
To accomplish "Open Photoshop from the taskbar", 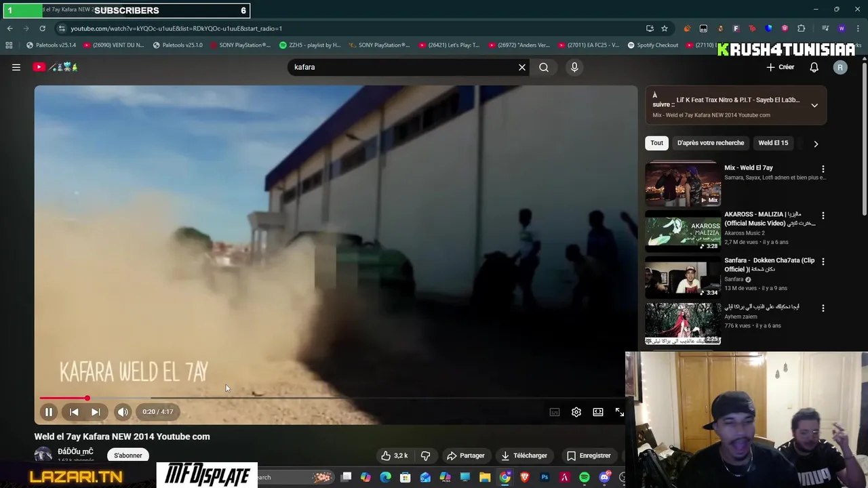I will pyautogui.click(x=545, y=477).
